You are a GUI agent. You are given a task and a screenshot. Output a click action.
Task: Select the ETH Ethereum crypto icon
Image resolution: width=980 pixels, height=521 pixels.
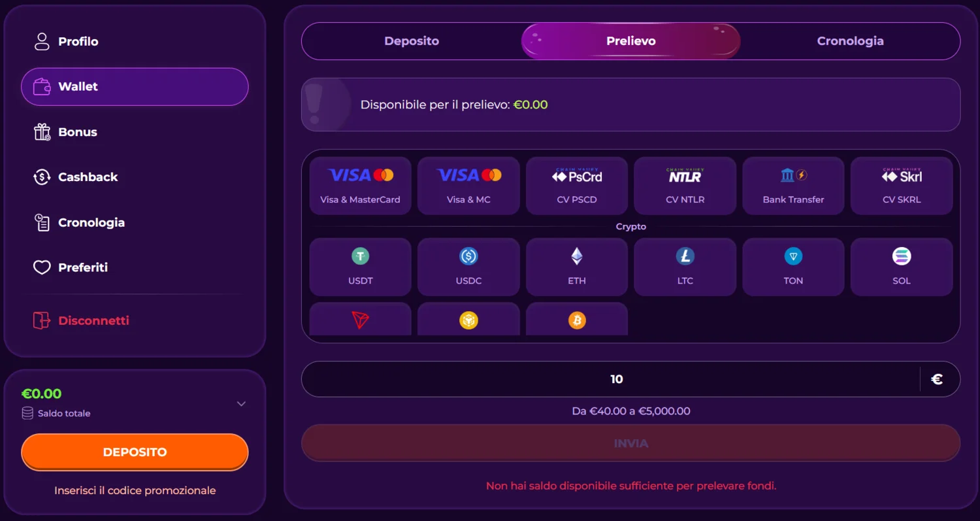(x=576, y=256)
